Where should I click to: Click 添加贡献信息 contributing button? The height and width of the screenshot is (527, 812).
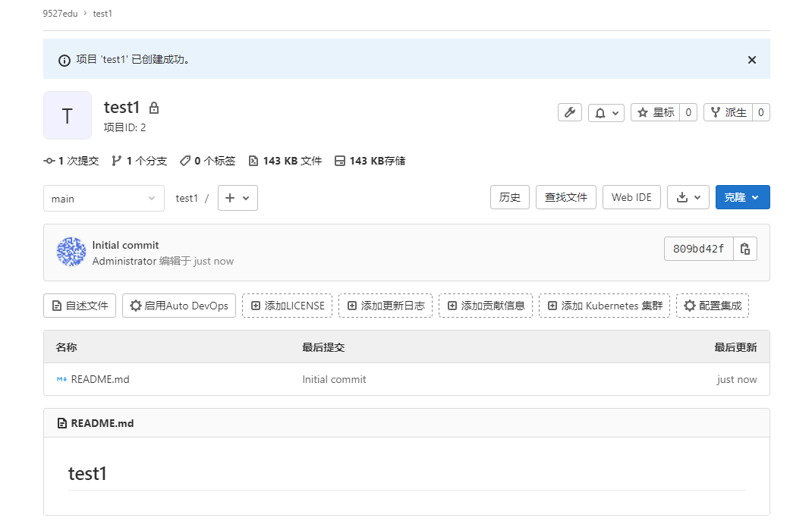tap(486, 306)
